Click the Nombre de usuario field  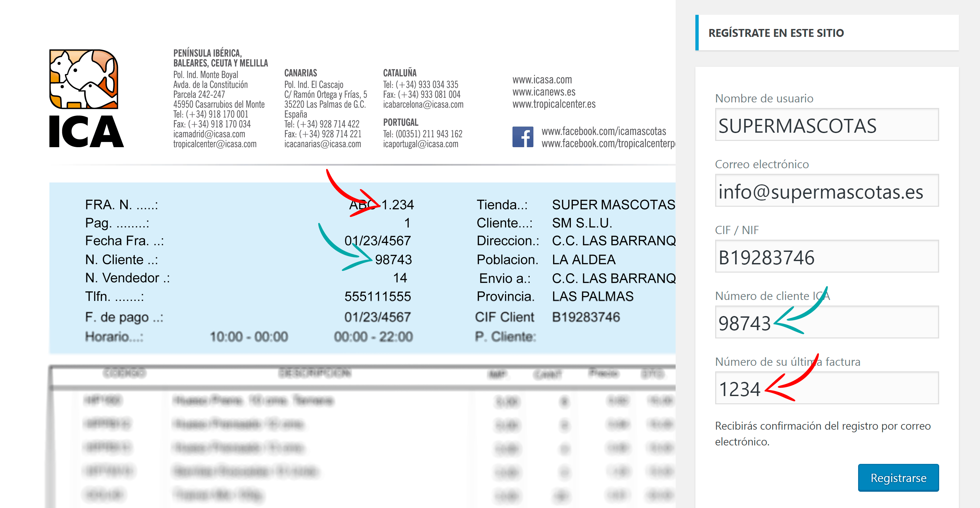point(827,125)
